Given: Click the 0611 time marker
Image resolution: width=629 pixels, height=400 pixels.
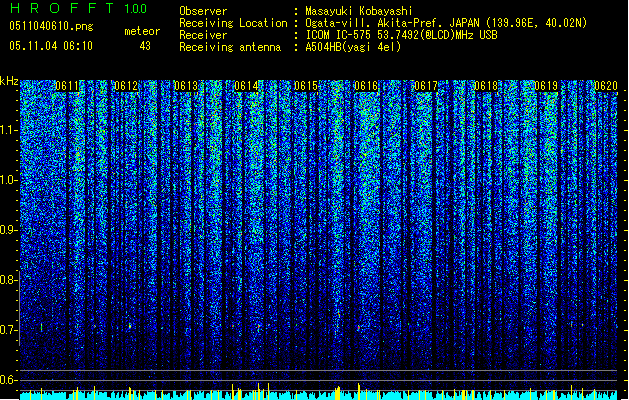Looking at the screenshot, I should pyautogui.click(x=67, y=86).
